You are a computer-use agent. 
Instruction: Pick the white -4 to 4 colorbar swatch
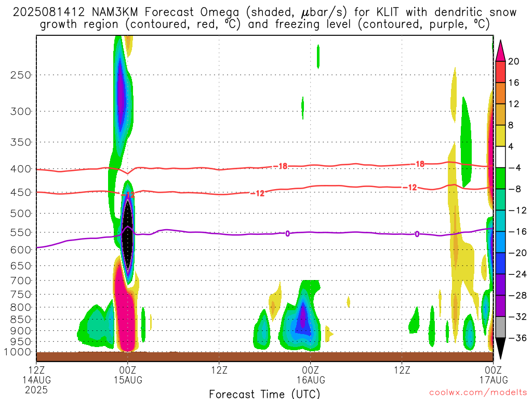500,157
